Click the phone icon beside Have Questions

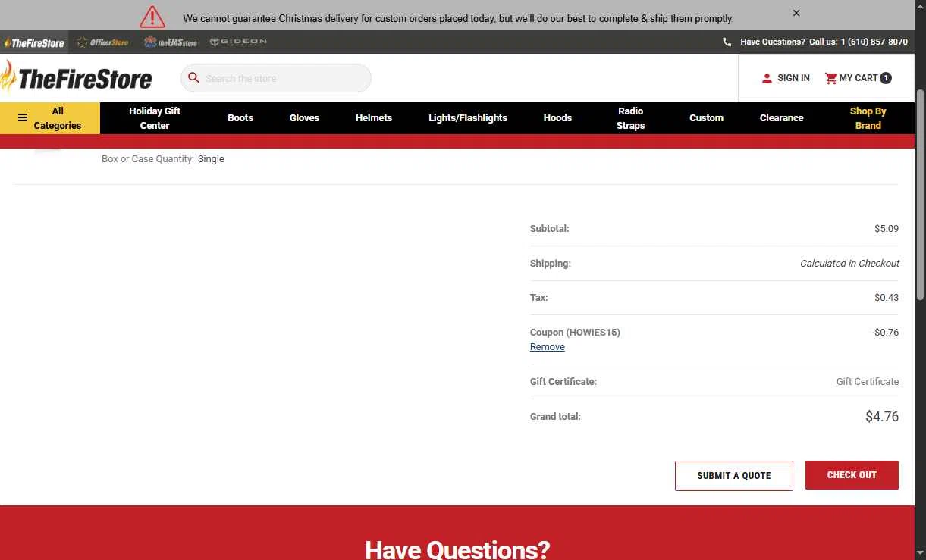[727, 42]
